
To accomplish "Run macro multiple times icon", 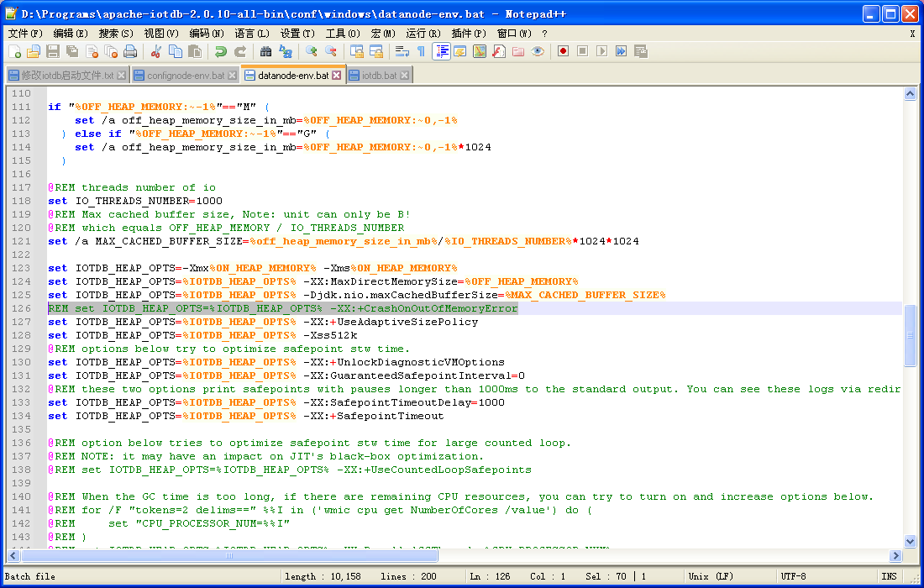I will (621, 52).
